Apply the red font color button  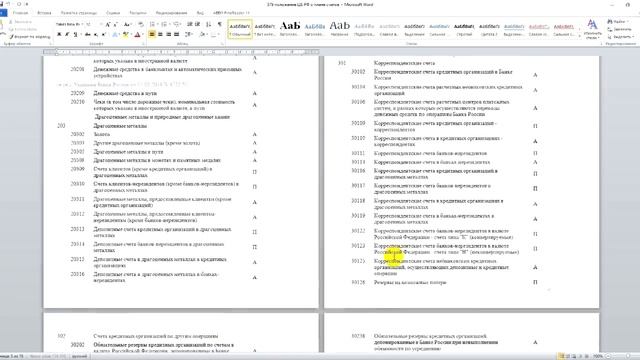[138, 35]
